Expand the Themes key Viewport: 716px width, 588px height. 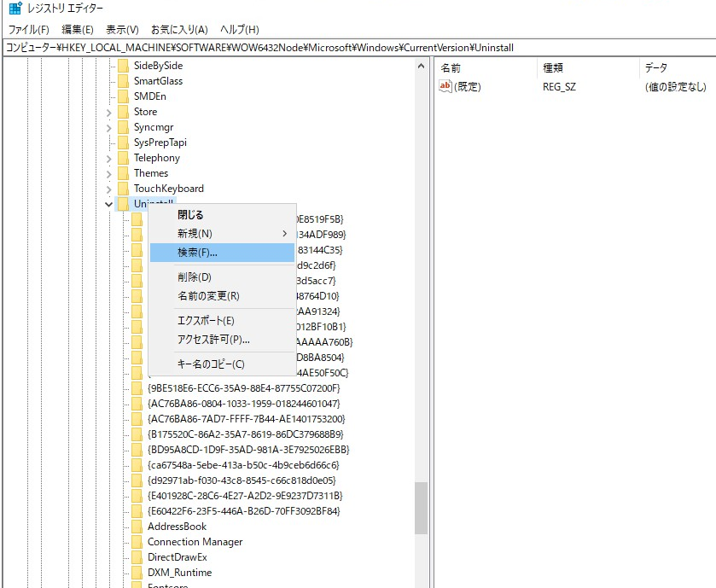pos(108,174)
